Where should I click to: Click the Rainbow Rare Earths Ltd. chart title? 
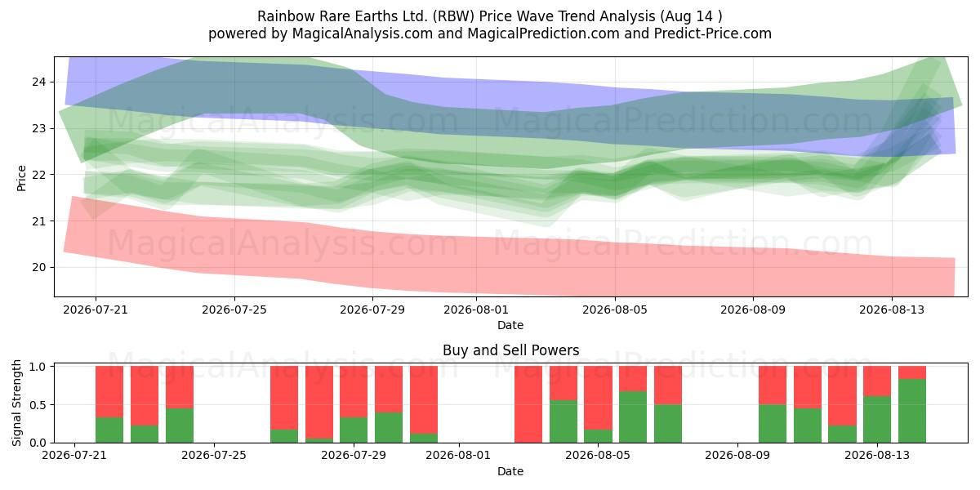point(490,16)
